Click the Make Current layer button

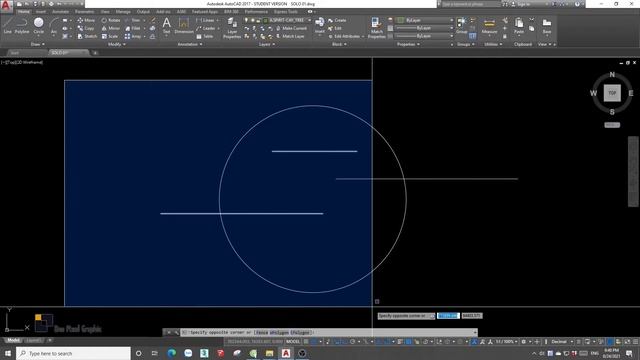coord(291,28)
